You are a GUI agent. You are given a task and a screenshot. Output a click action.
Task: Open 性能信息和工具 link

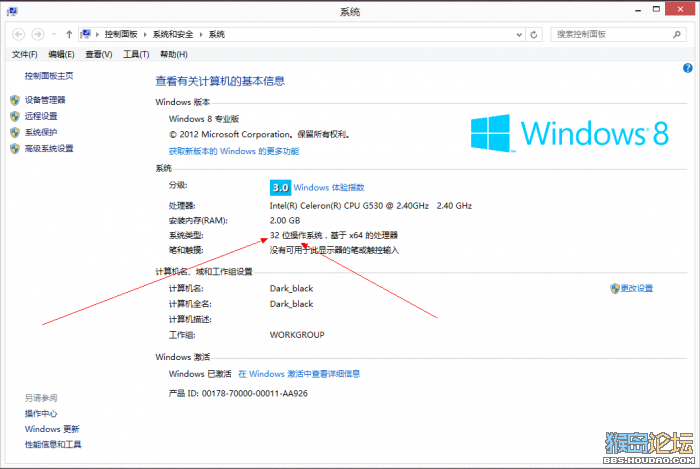click(53, 444)
